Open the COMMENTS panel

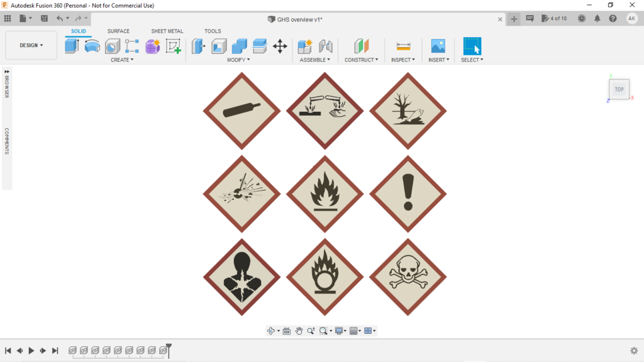(6, 141)
